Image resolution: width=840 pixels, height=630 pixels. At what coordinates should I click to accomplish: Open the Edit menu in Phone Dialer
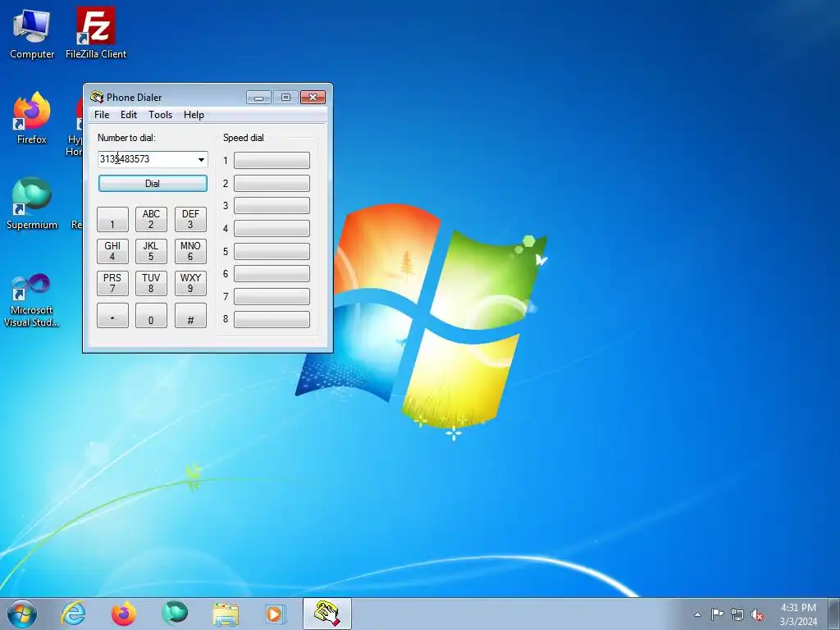(x=129, y=115)
